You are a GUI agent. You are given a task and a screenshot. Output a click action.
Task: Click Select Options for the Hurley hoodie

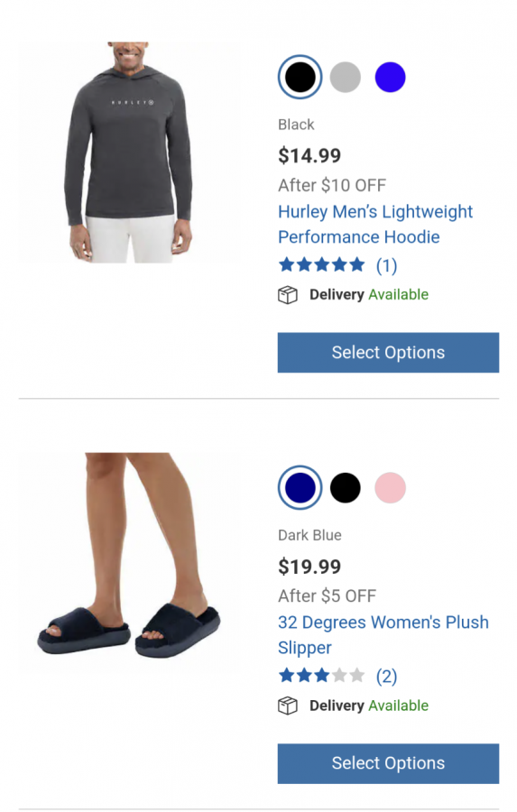point(388,353)
